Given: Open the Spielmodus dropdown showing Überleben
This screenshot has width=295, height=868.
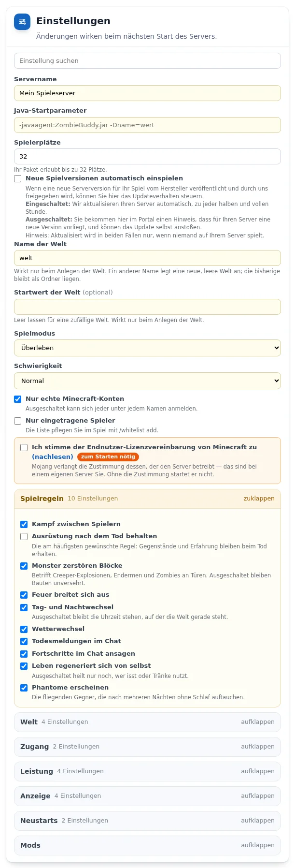Looking at the screenshot, I should point(147,348).
